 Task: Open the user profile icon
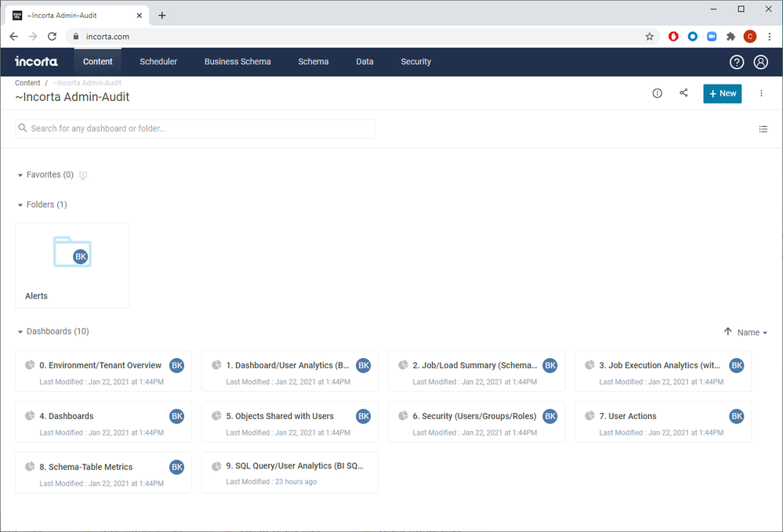pos(760,62)
